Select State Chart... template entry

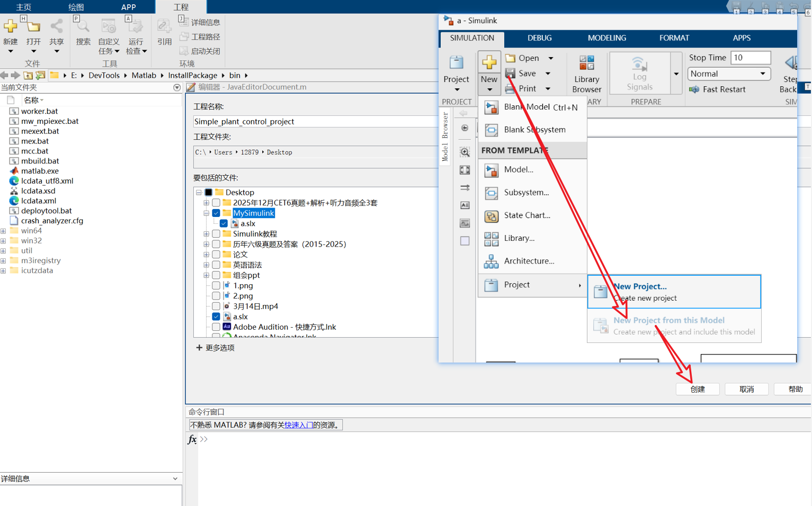[x=532, y=215]
